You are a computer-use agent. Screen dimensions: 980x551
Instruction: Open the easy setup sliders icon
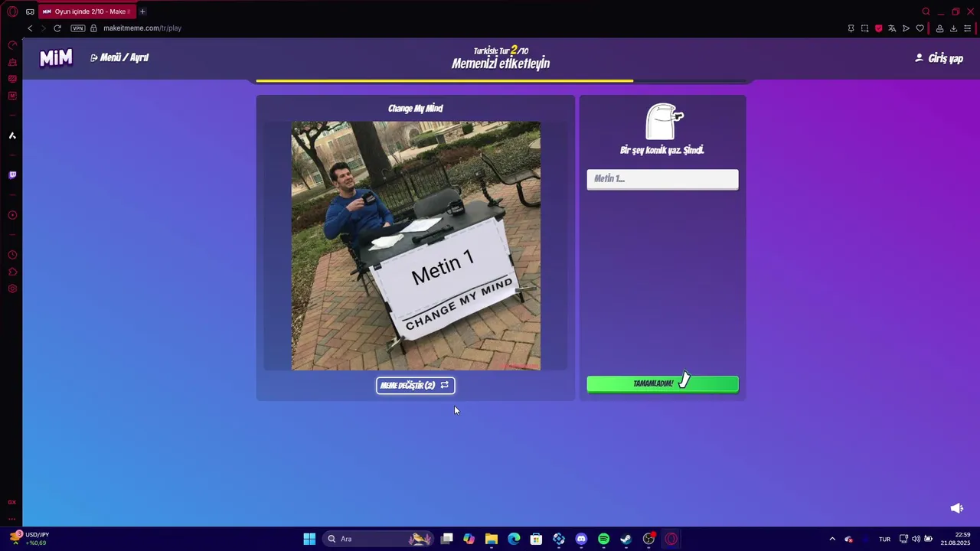point(967,28)
